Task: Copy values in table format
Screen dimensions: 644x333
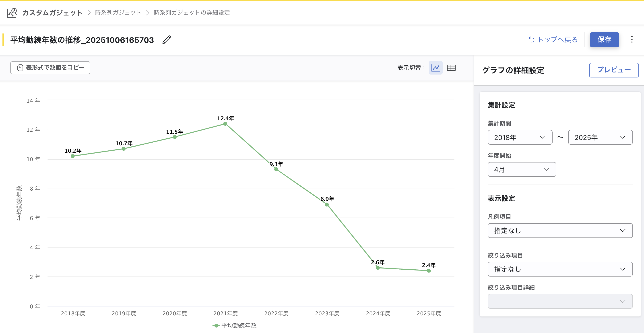Action: (x=50, y=68)
